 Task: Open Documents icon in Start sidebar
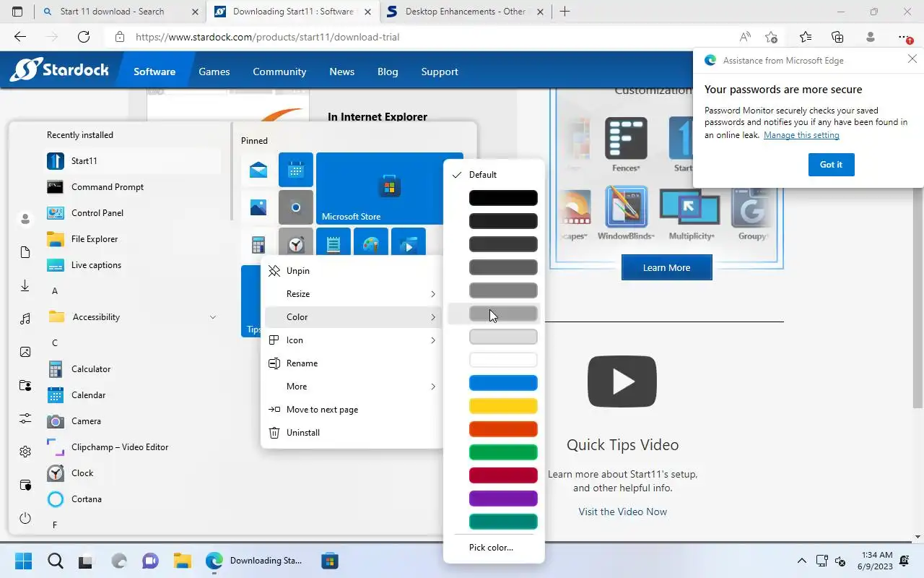(25, 251)
